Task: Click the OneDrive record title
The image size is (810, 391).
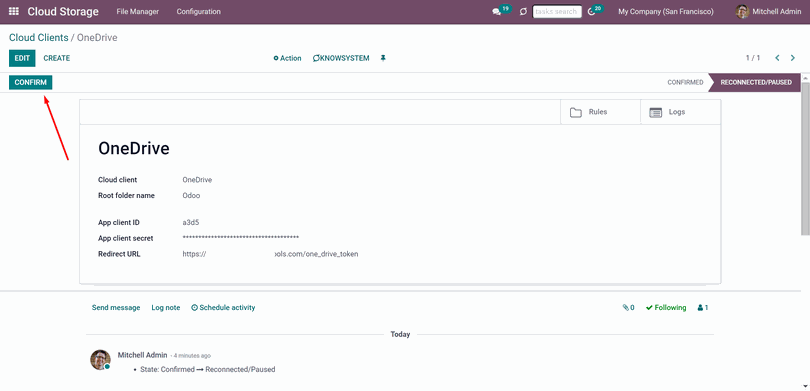Action: click(134, 149)
